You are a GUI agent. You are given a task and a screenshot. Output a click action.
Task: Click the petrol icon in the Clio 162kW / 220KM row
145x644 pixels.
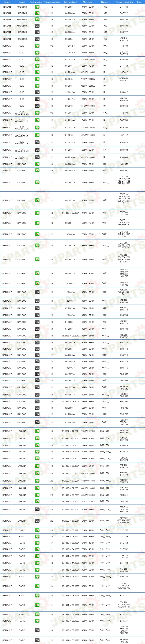[x=37, y=86]
